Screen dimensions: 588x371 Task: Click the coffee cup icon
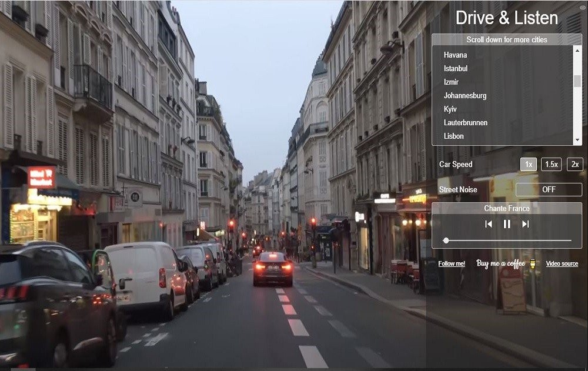tap(533, 264)
